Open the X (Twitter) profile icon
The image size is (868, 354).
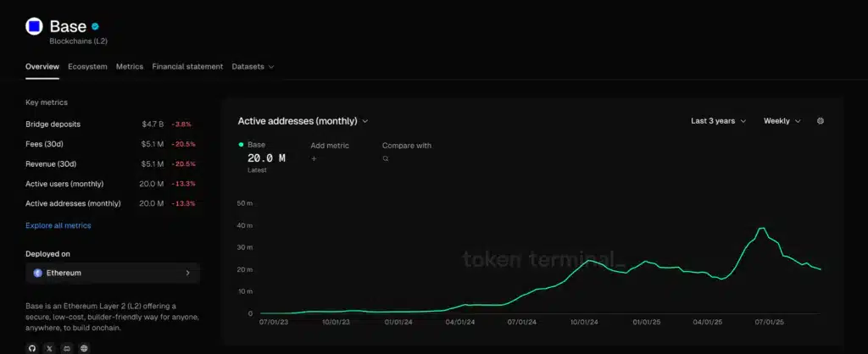coord(49,348)
